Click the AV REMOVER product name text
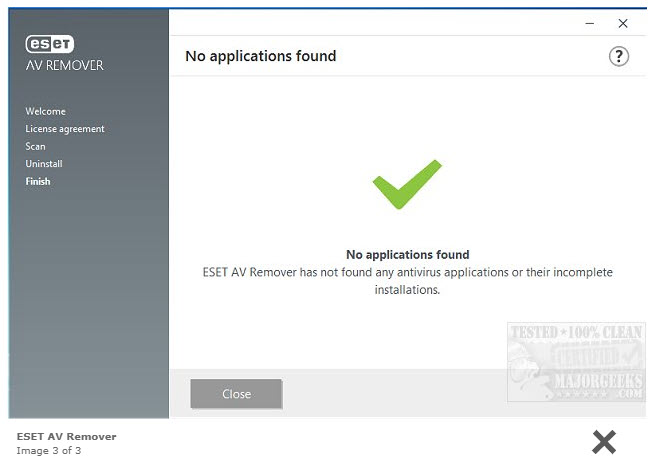Screen dimensions: 656x462 (64, 66)
